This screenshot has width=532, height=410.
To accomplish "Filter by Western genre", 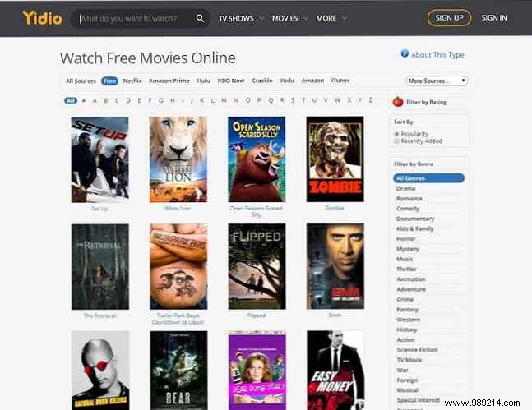I will 408,320.
